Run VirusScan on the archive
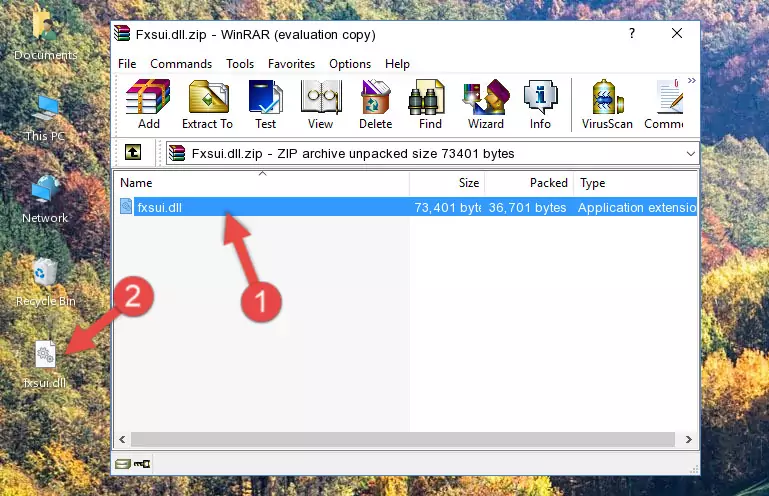The width and height of the screenshot is (769, 496). (607, 104)
